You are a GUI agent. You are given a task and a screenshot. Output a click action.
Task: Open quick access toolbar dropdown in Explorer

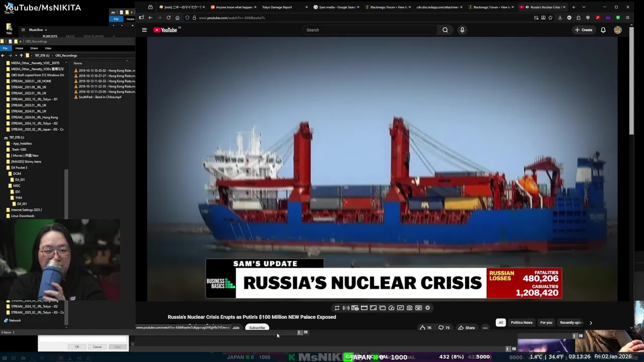(20, 41)
